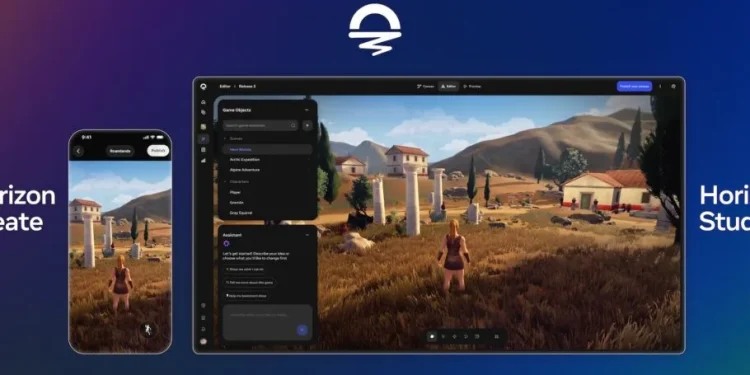Click the sidebar icon below the highlighted tool icon

pyautogui.click(x=203, y=150)
